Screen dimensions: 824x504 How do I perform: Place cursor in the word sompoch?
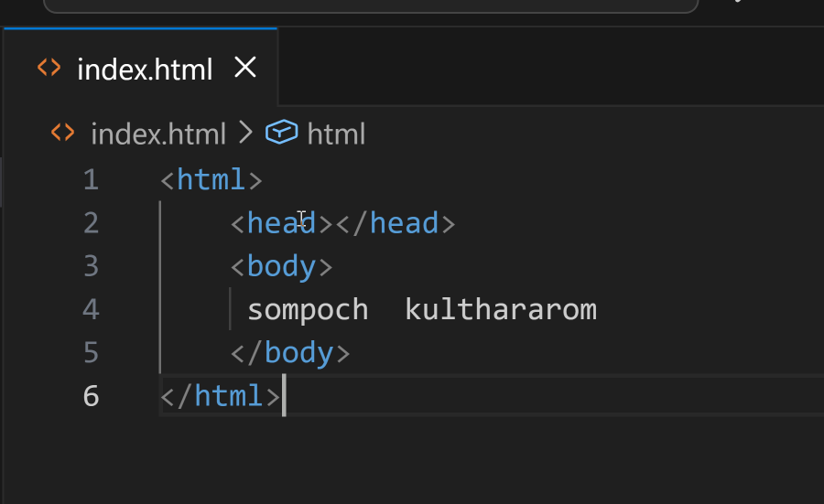tap(308, 309)
